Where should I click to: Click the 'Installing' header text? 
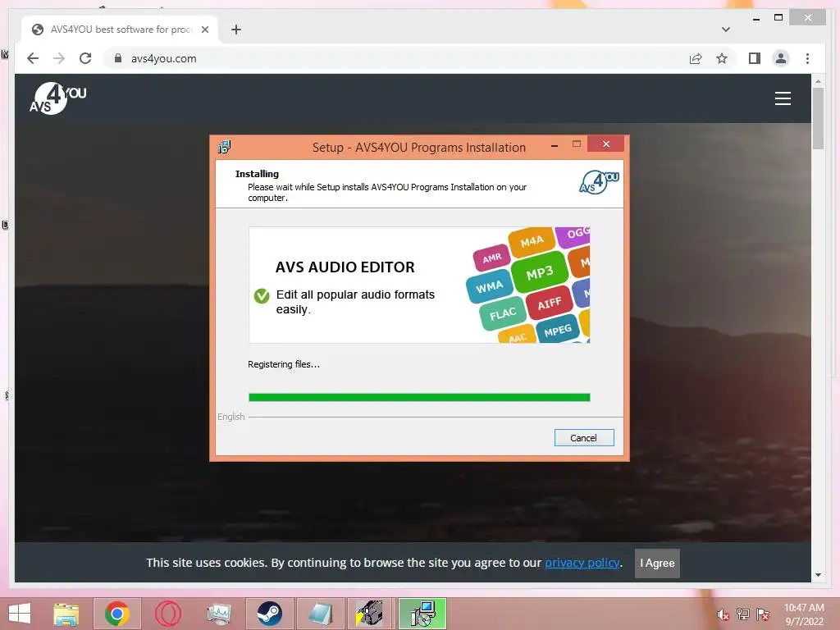257,174
